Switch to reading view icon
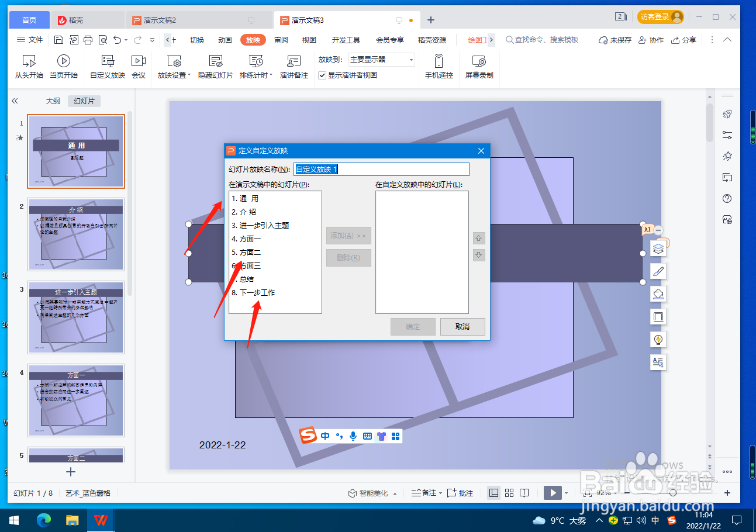 pyautogui.click(x=524, y=493)
